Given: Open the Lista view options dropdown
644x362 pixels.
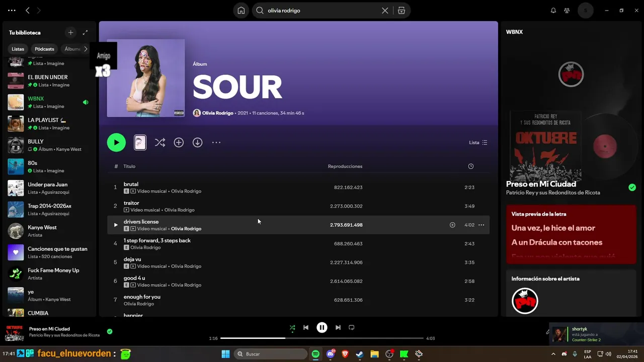Looking at the screenshot, I should click(x=478, y=142).
